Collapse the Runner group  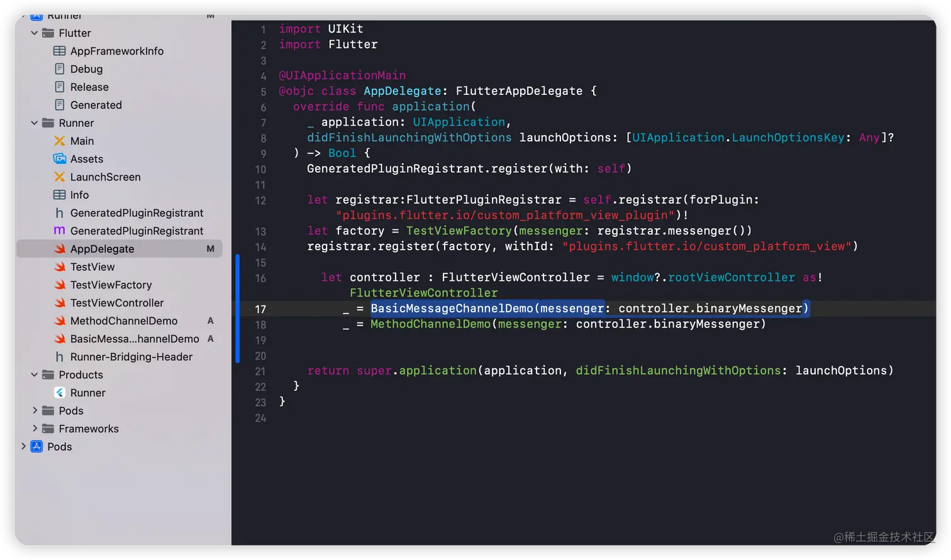(x=35, y=123)
